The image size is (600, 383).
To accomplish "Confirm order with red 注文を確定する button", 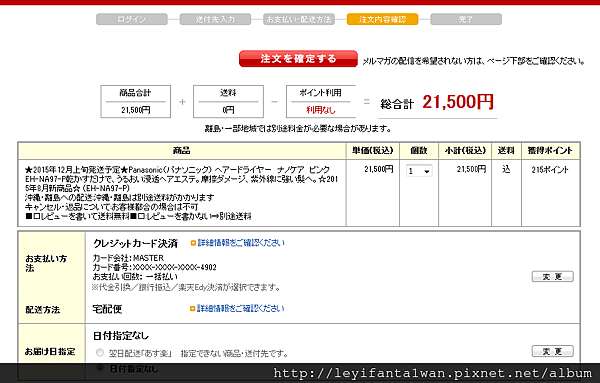I will click(x=298, y=59).
